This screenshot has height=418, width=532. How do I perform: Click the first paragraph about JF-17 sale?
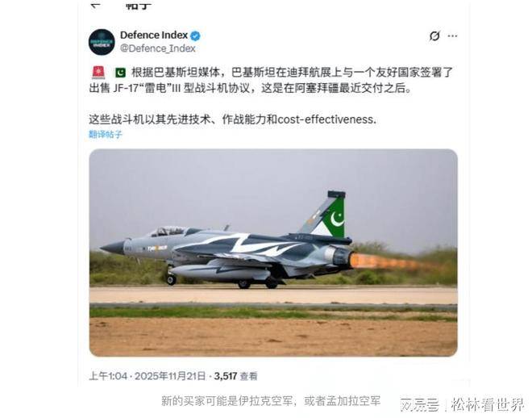pos(271,80)
